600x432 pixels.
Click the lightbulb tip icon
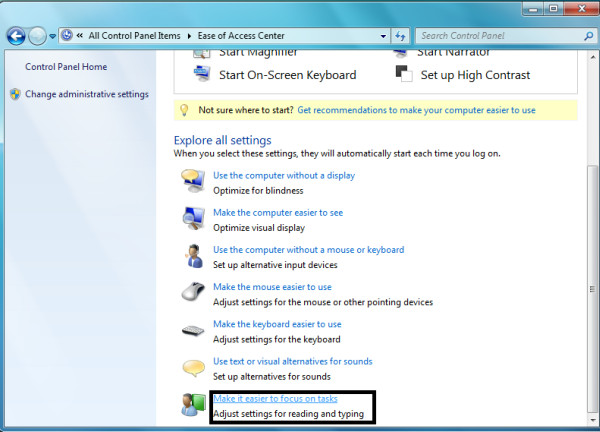(184, 110)
